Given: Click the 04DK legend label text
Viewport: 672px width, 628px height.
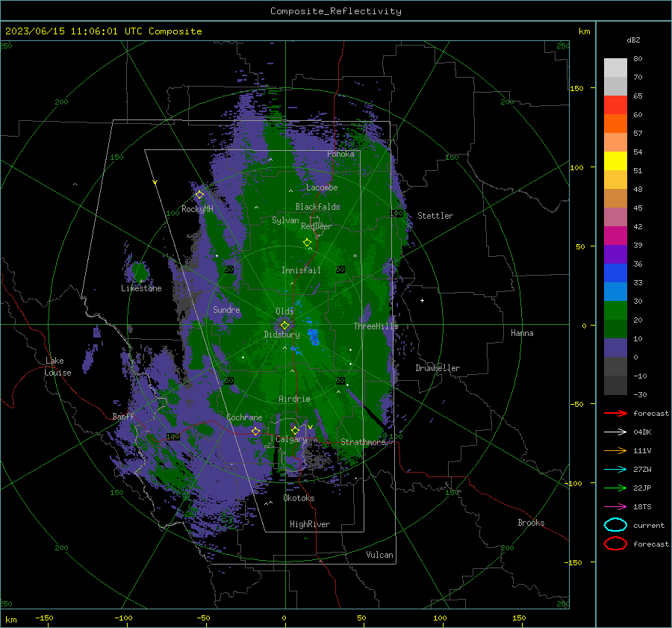Looking at the screenshot, I should [x=642, y=432].
